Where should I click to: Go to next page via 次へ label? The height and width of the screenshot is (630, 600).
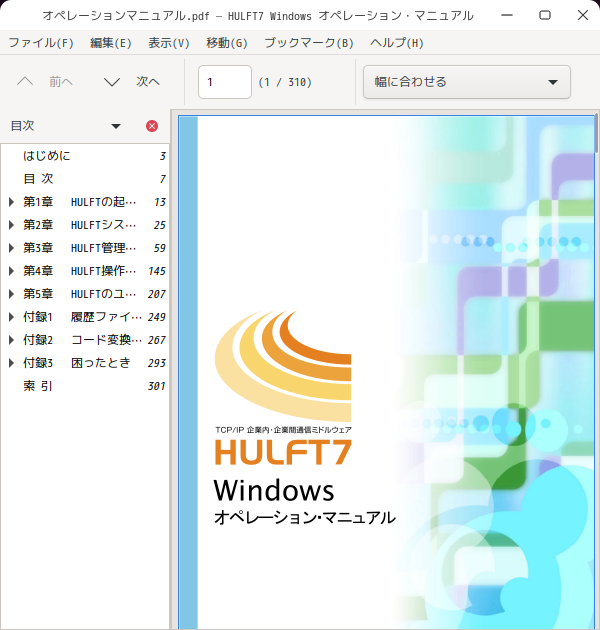click(148, 82)
